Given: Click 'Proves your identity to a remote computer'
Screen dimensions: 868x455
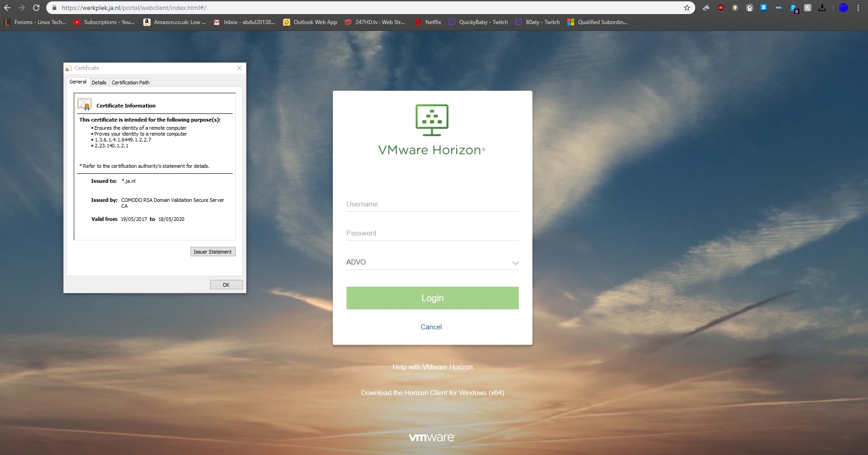Looking at the screenshot, I should 141,134.
